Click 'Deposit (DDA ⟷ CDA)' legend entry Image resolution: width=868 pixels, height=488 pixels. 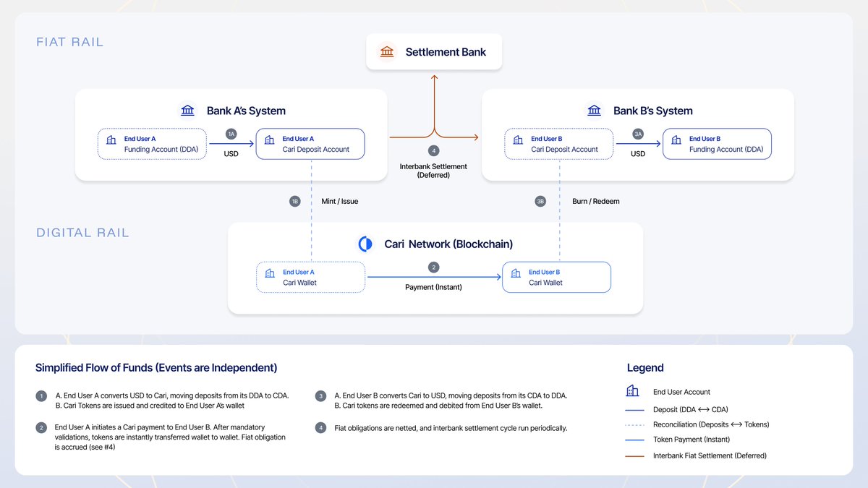coord(691,409)
